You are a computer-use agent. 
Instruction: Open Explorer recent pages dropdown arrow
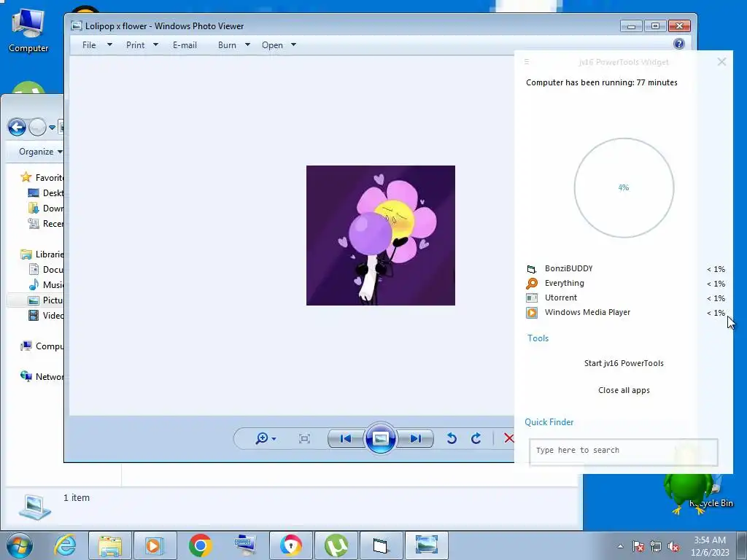click(52, 128)
